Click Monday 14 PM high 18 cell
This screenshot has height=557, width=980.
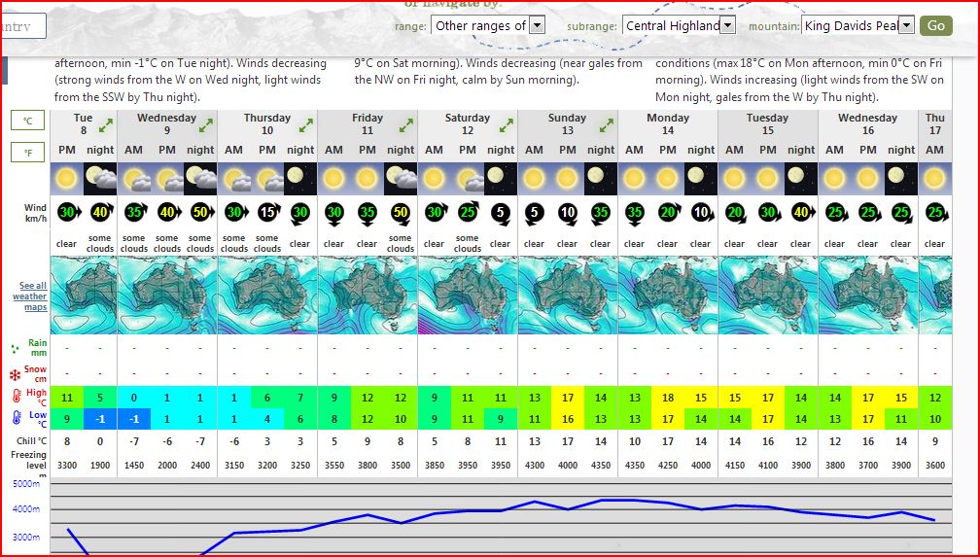click(x=668, y=398)
